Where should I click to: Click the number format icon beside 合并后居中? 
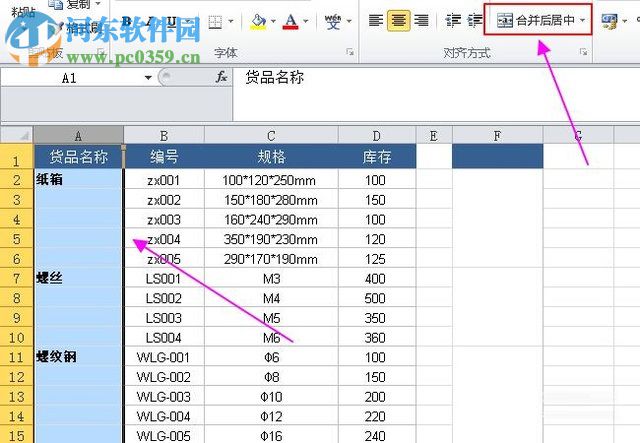click(x=610, y=21)
